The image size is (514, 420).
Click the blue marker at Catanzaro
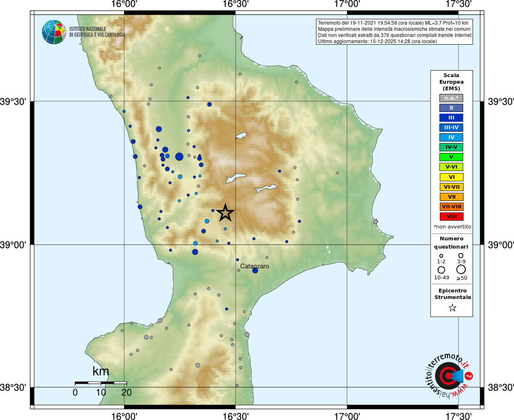tap(255, 271)
